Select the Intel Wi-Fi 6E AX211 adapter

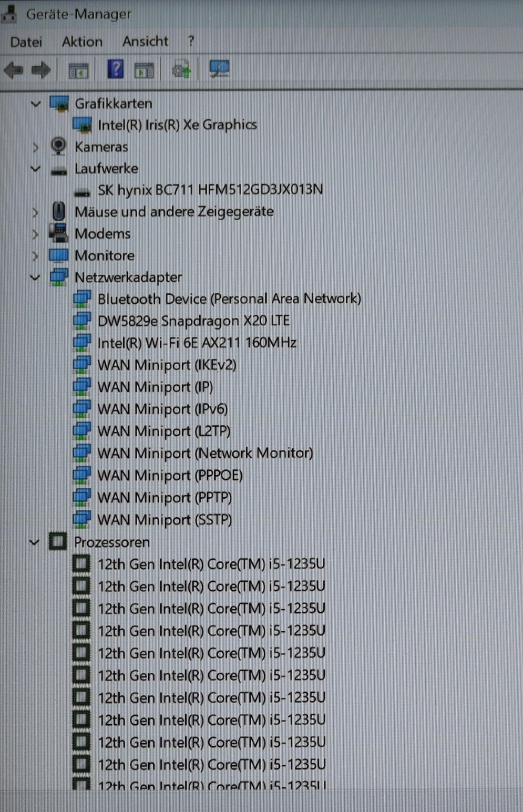click(x=197, y=343)
